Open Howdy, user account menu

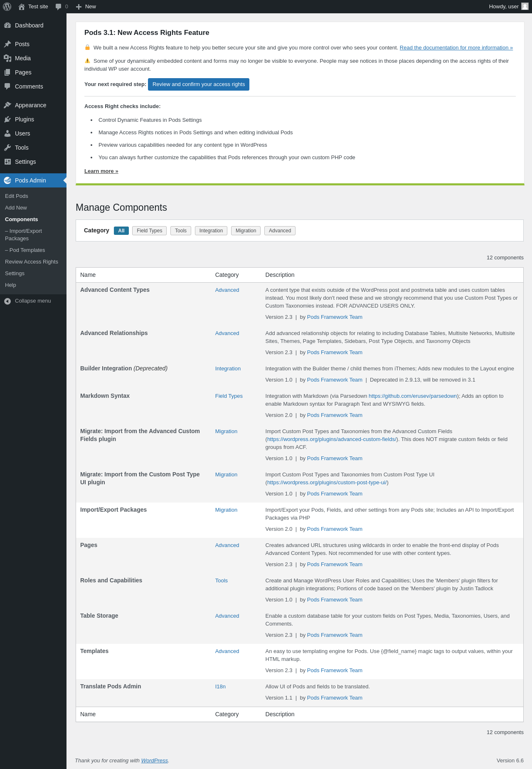click(504, 7)
